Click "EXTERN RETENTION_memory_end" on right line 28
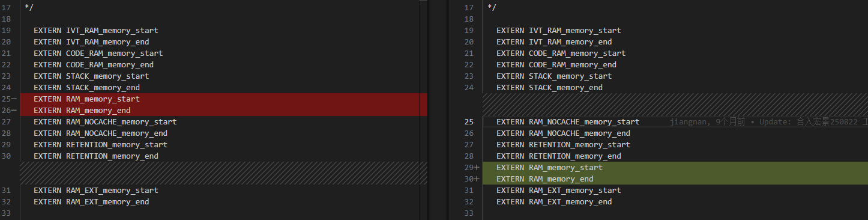Viewport: 868px width, 220px height. [x=559, y=156]
